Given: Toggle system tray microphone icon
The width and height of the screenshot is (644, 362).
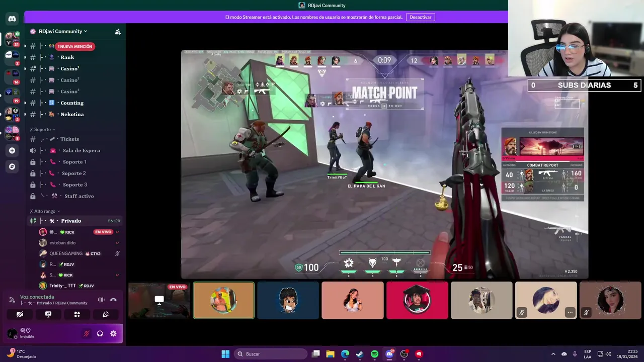Looking at the screenshot, I should click(575, 354).
